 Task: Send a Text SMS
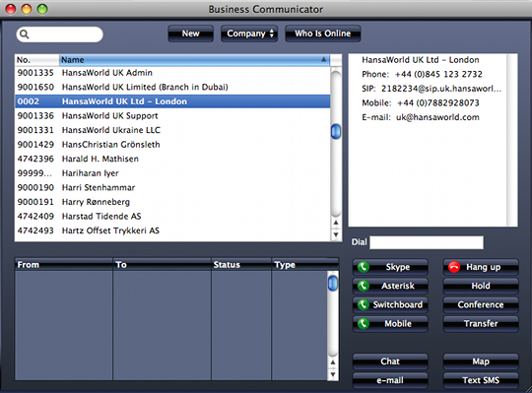[481, 380]
